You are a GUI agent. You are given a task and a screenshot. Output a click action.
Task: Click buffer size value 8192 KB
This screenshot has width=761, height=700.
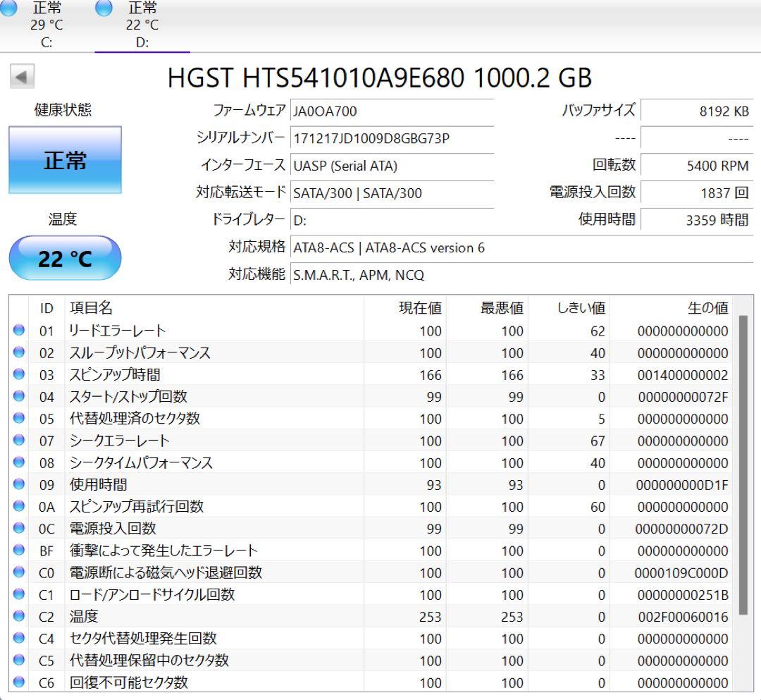coord(697,111)
